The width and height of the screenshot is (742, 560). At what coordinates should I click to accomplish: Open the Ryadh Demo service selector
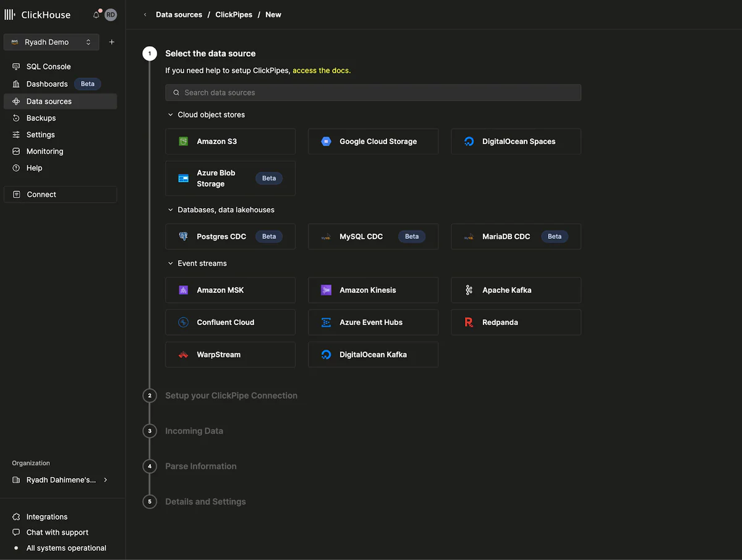[51, 42]
